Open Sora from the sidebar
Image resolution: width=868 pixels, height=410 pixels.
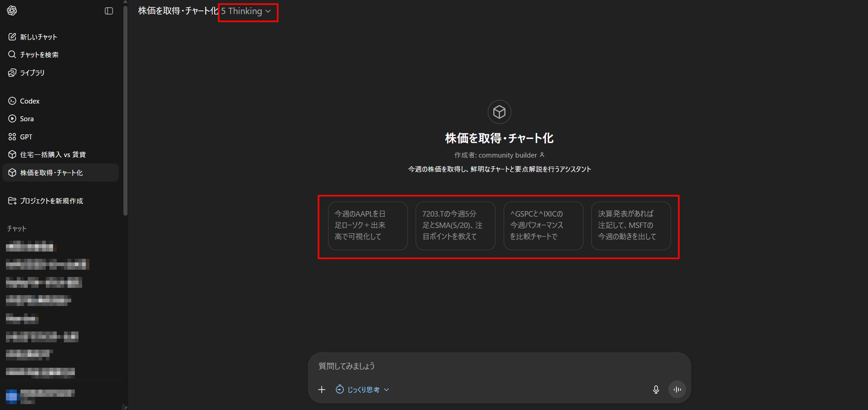[x=27, y=119]
